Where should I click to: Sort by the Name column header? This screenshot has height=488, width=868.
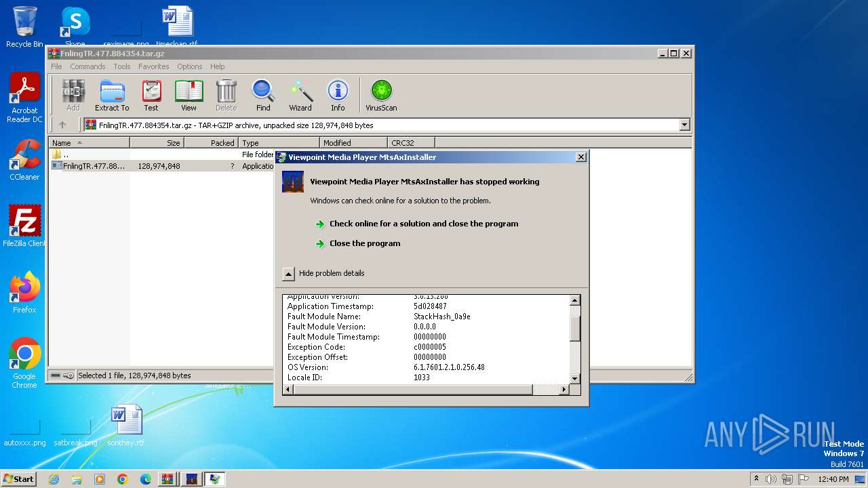tap(90, 142)
